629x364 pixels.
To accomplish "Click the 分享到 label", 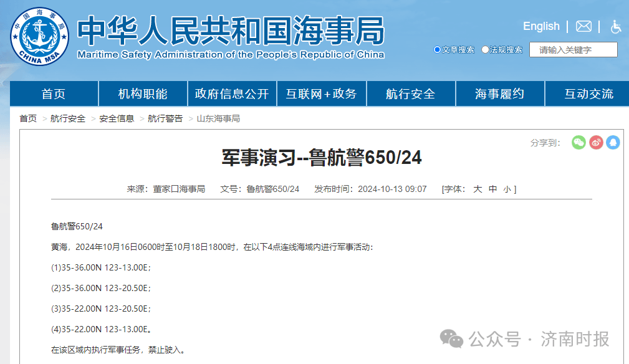I will pos(545,143).
